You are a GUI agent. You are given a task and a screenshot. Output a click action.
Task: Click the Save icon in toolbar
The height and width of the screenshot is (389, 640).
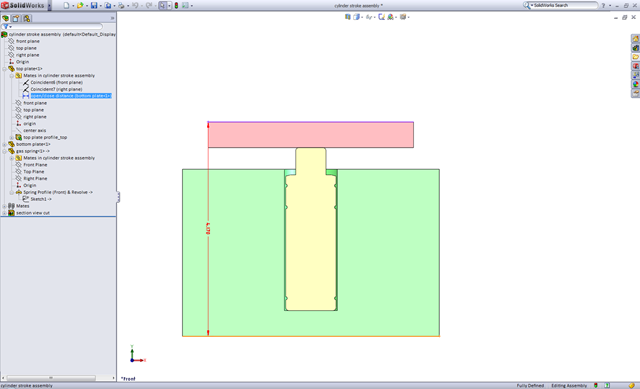[x=94, y=5]
